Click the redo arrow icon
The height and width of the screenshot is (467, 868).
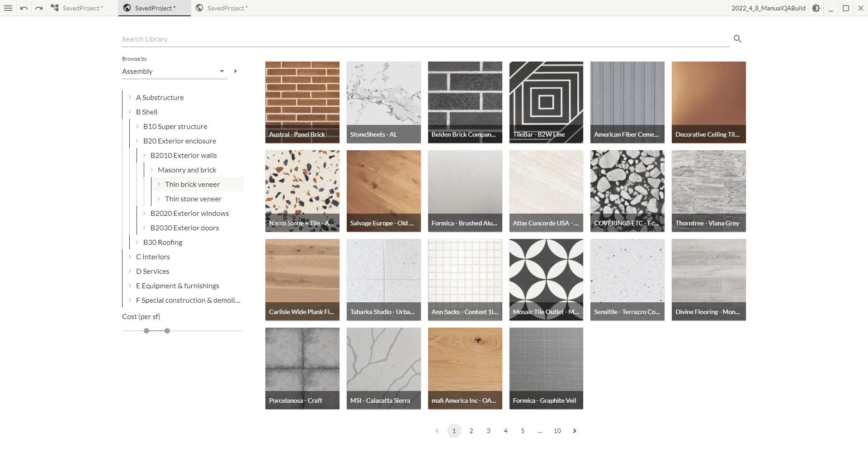[x=39, y=8]
